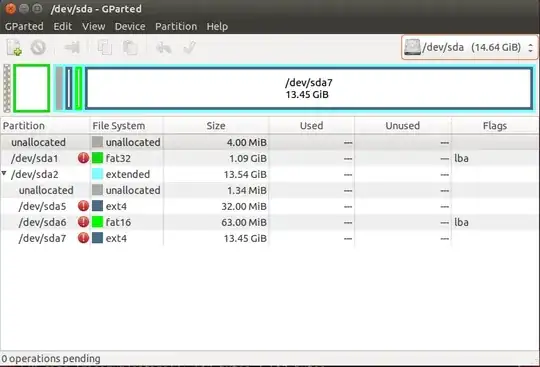Click the 63.00 MiB size value
540x367 pixels.
point(244,222)
